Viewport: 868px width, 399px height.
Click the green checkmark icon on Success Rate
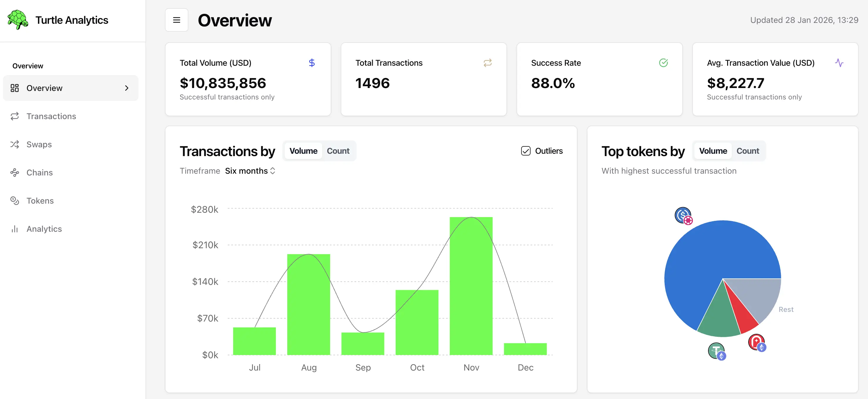[x=663, y=63]
